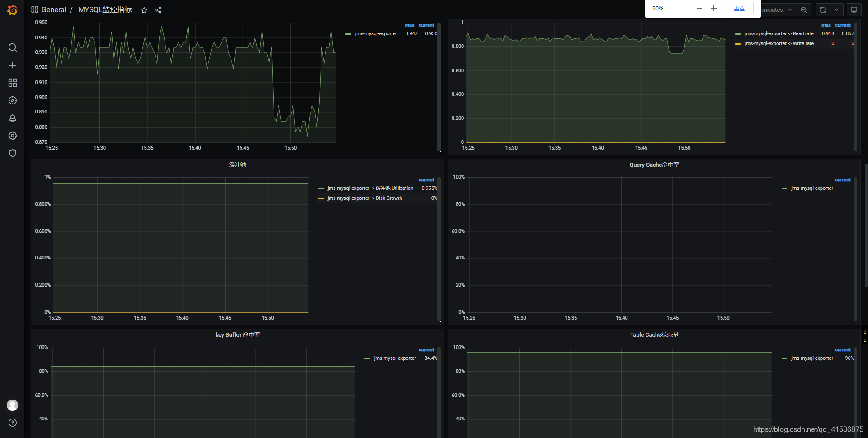The height and width of the screenshot is (438, 868).
Task: Open the refresh interval dropdown arrow
Action: [836, 10]
